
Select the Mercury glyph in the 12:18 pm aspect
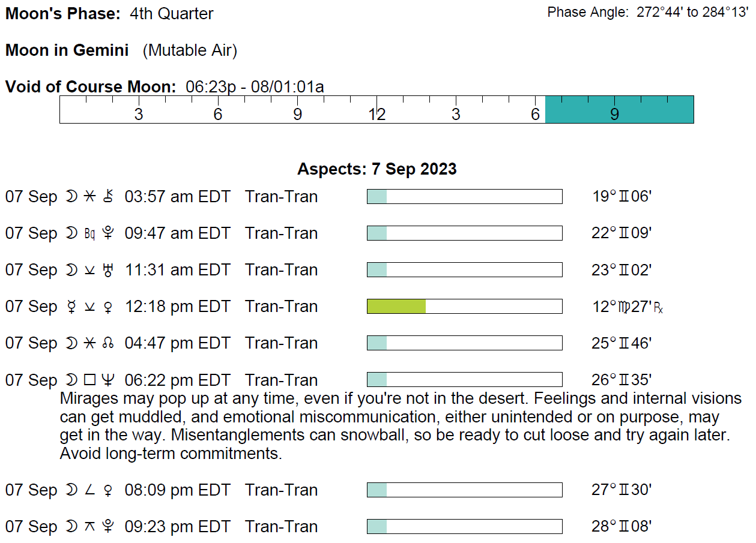(x=71, y=307)
